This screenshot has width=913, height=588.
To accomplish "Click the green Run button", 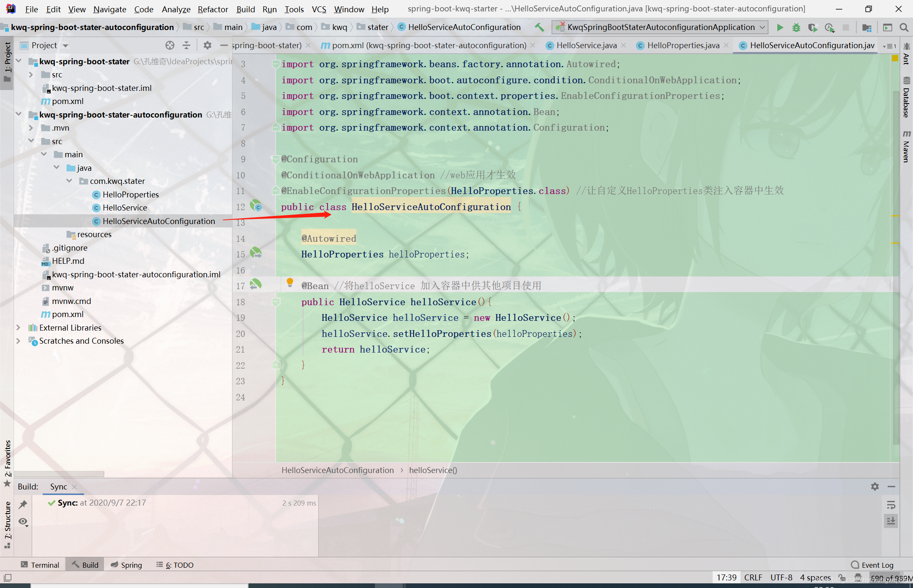I will pyautogui.click(x=780, y=27).
